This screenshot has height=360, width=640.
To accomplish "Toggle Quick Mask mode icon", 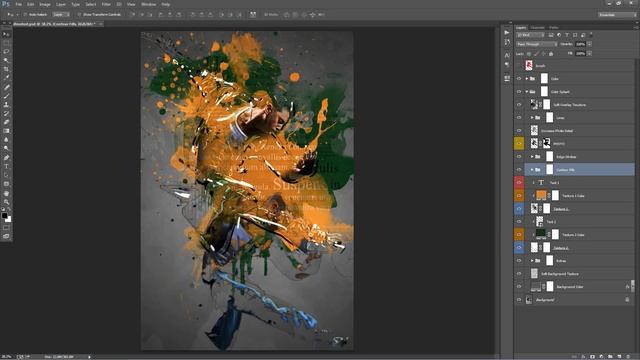I will [6, 228].
